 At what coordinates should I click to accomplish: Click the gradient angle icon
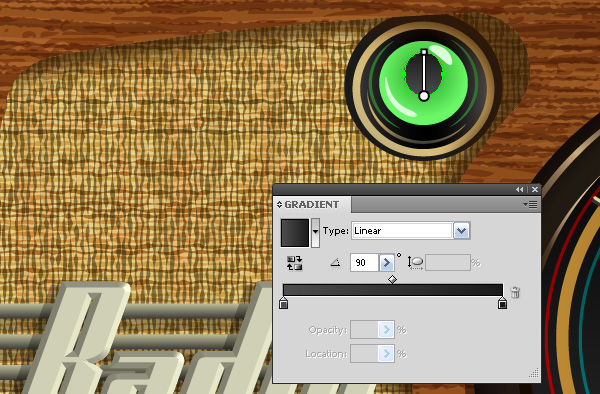[x=336, y=262]
